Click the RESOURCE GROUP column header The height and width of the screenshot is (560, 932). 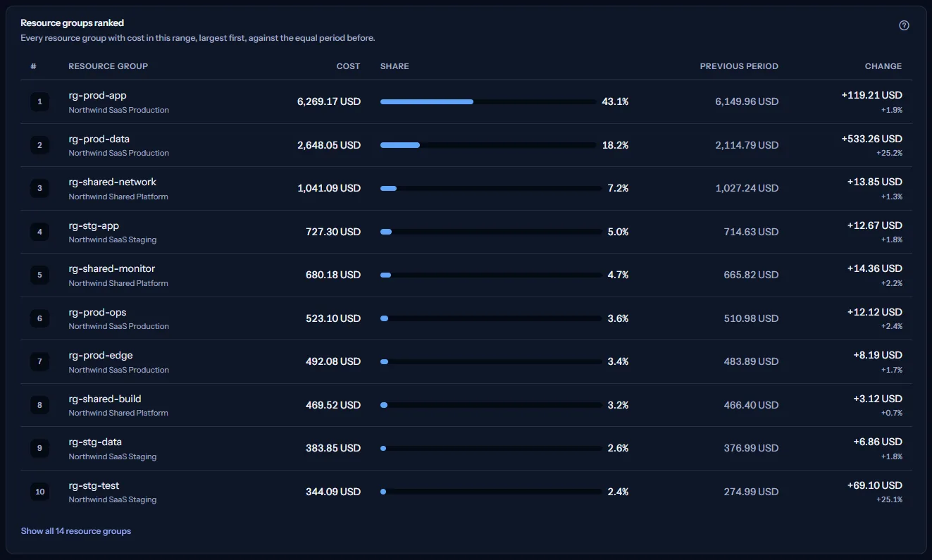(x=108, y=66)
